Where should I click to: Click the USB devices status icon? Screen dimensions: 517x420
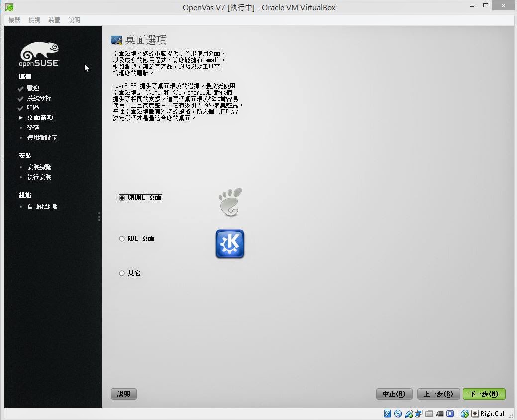(x=409, y=414)
